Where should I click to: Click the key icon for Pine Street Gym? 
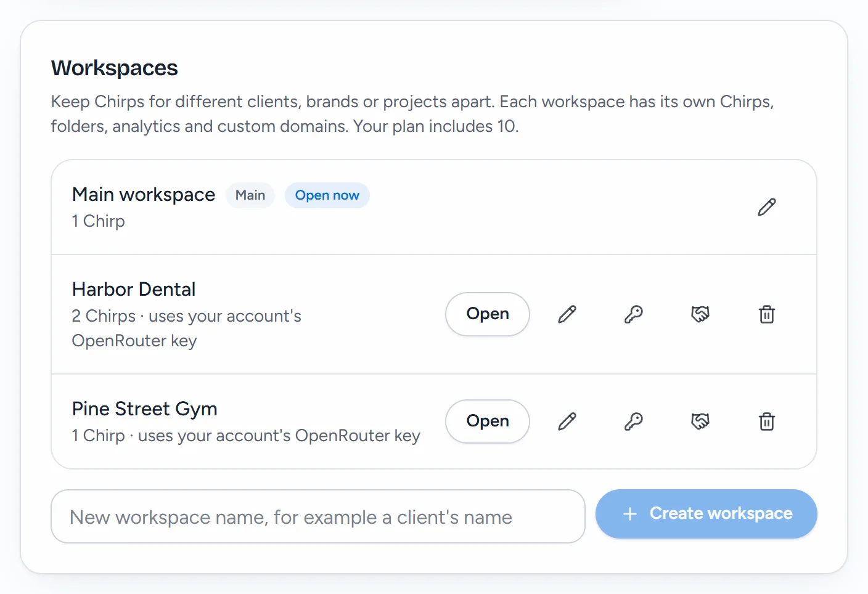[x=634, y=421]
